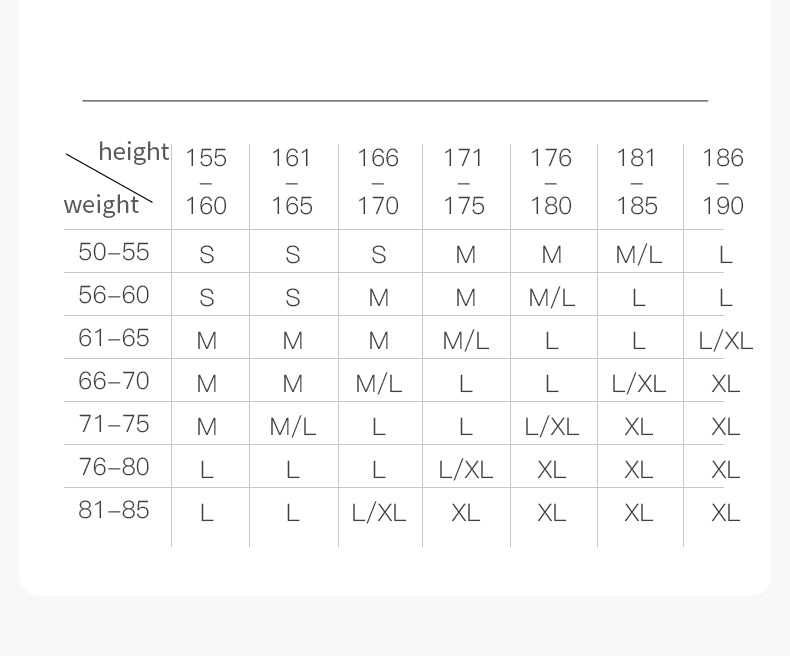The image size is (790, 666).
Task: Select the 50–55 weight row label
Action: pyautogui.click(x=114, y=252)
